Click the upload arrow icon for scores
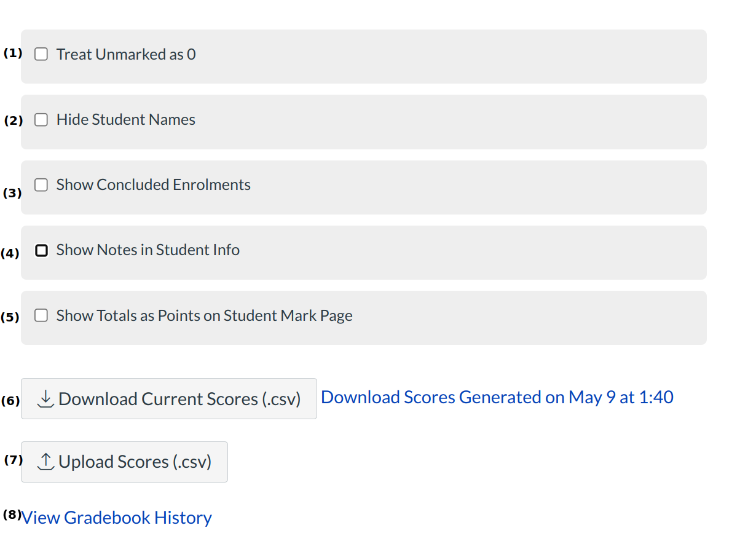The image size is (756, 552). [x=45, y=462]
